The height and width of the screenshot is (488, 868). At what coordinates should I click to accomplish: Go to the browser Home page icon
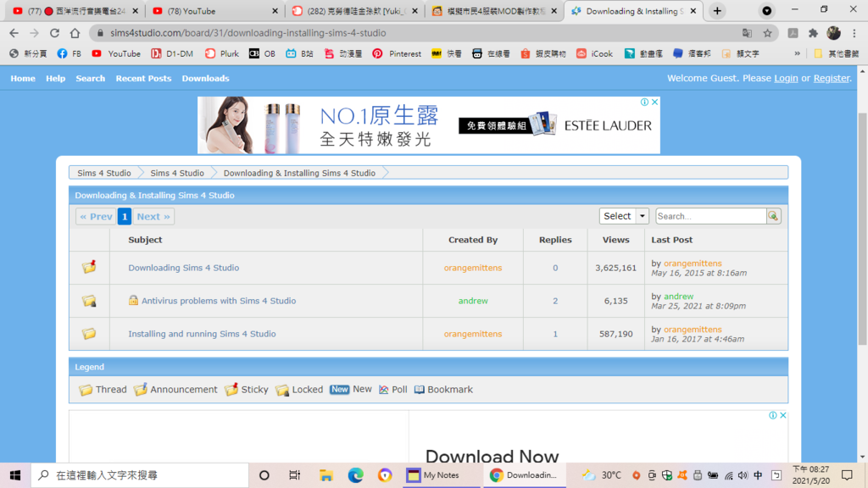point(75,33)
